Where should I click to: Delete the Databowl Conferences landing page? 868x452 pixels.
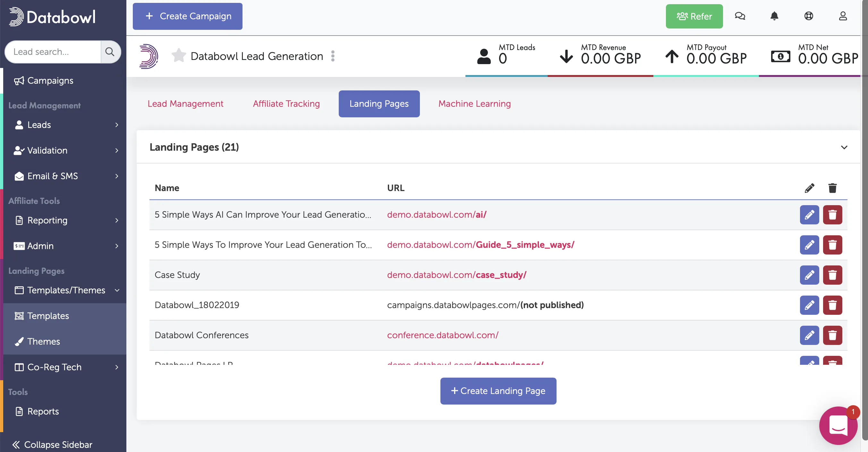pos(833,335)
